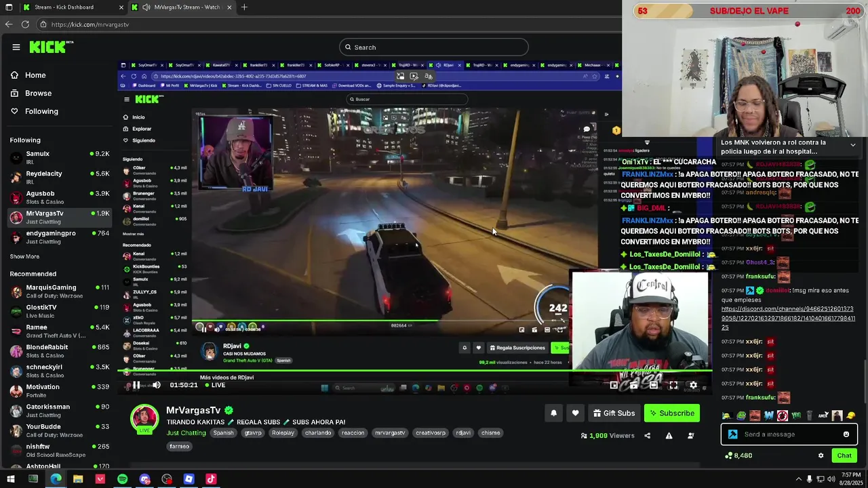This screenshot has height=488, width=868.
Task: Click MrVargasTv profile avatar
Action: coord(144,418)
